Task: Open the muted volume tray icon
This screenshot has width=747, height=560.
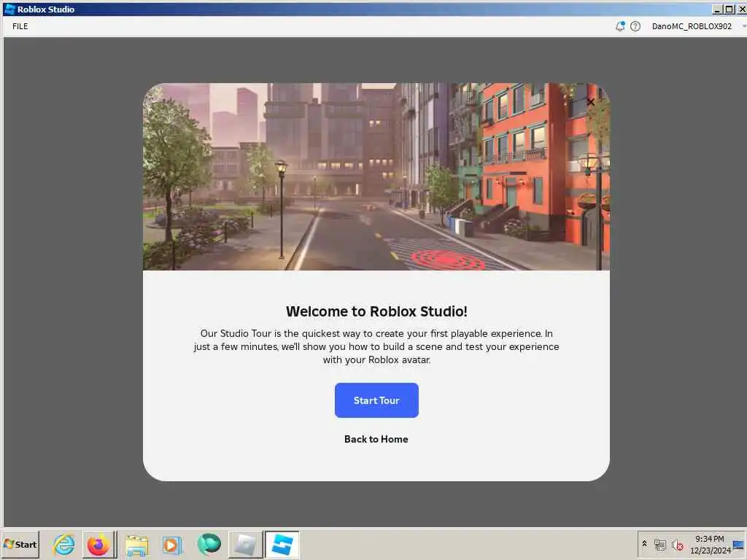Action: point(677,545)
